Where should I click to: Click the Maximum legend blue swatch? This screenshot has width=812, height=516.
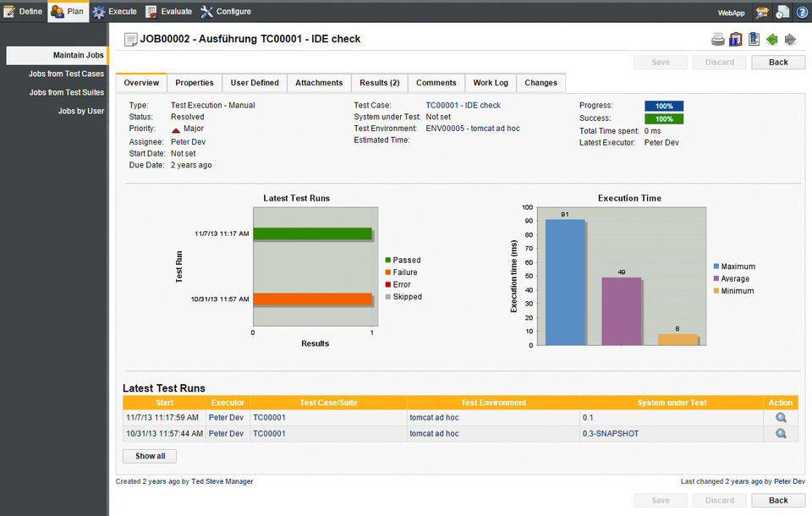[x=716, y=266]
